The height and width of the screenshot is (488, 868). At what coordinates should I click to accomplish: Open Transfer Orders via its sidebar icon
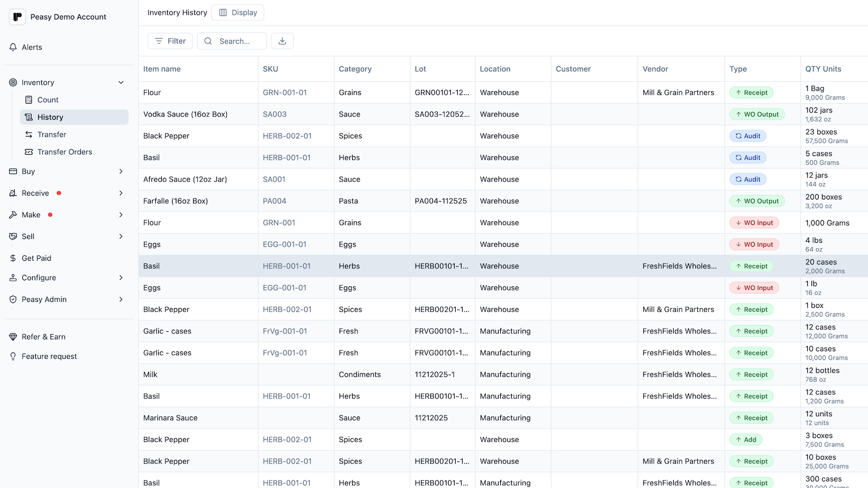(28, 152)
